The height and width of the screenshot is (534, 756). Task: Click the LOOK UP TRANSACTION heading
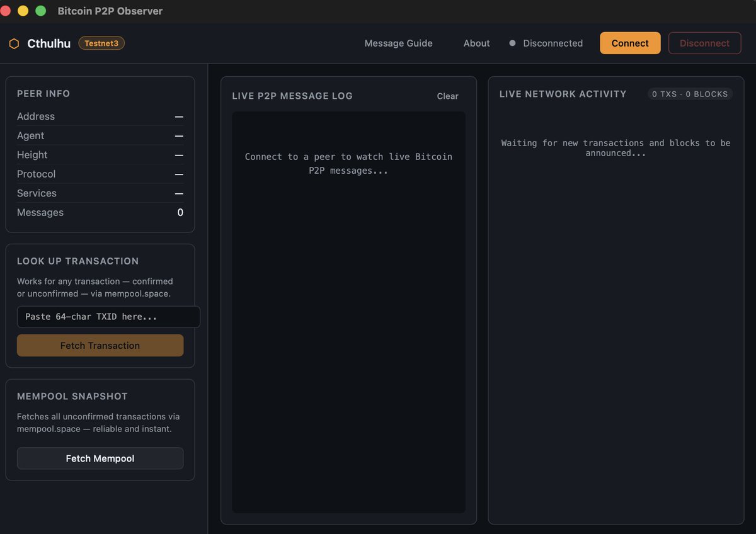78,261
